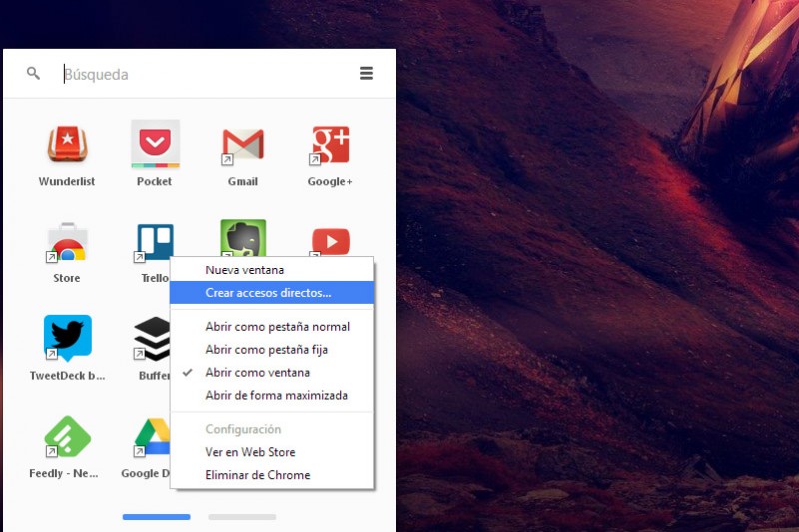Choose Nueva ventana from context menu
Viewport: 799px width, 532px height.
pyautogui.click(x=272, y=270)
